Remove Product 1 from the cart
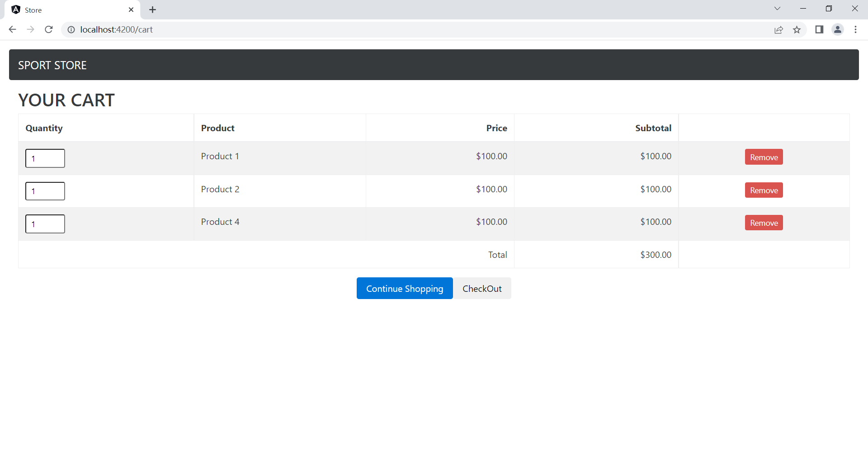This screenshot has height=466, width=868. [764, 157]
